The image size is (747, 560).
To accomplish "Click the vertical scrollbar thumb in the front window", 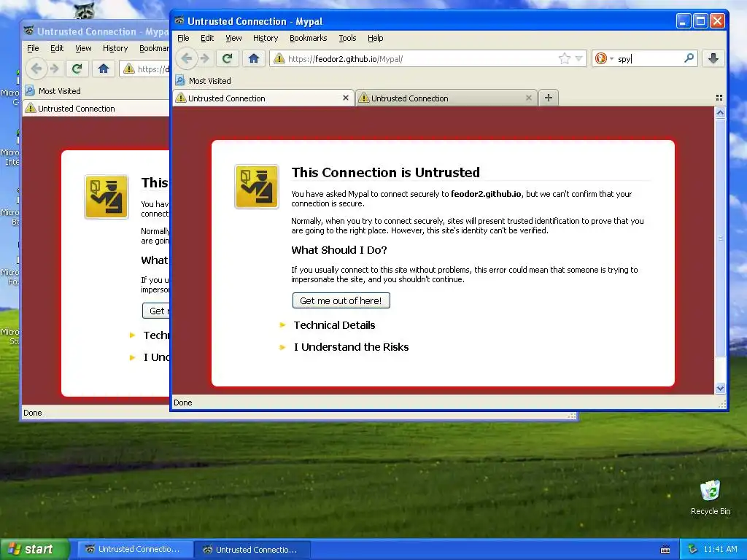I will pyautogui.click(x=720, y=238).
